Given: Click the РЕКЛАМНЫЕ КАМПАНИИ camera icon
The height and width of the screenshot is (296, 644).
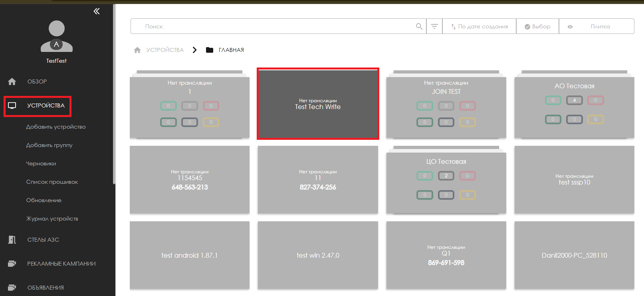Looking at the screenshot, I should [x=12, y=264].
